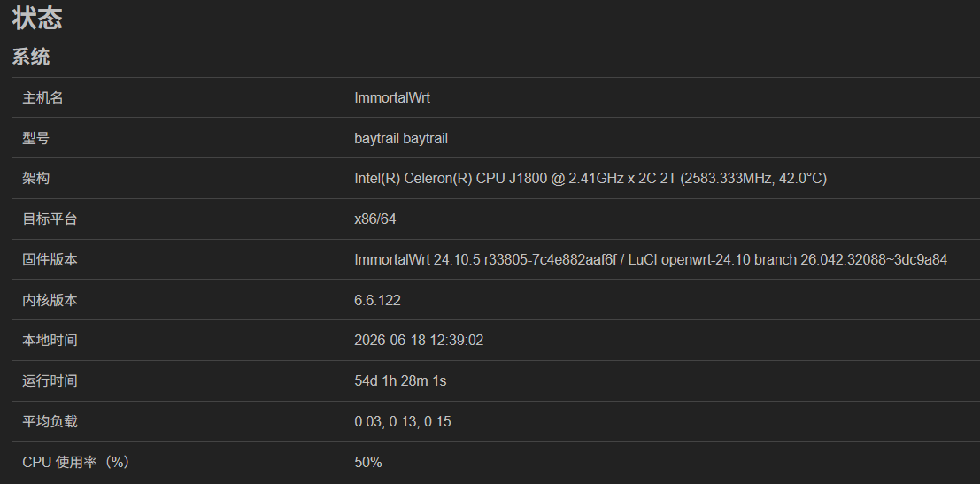The image size is (980, 484).
Task: Click the Intel Celeron J1800 CPU text
Action: (590, 179)
